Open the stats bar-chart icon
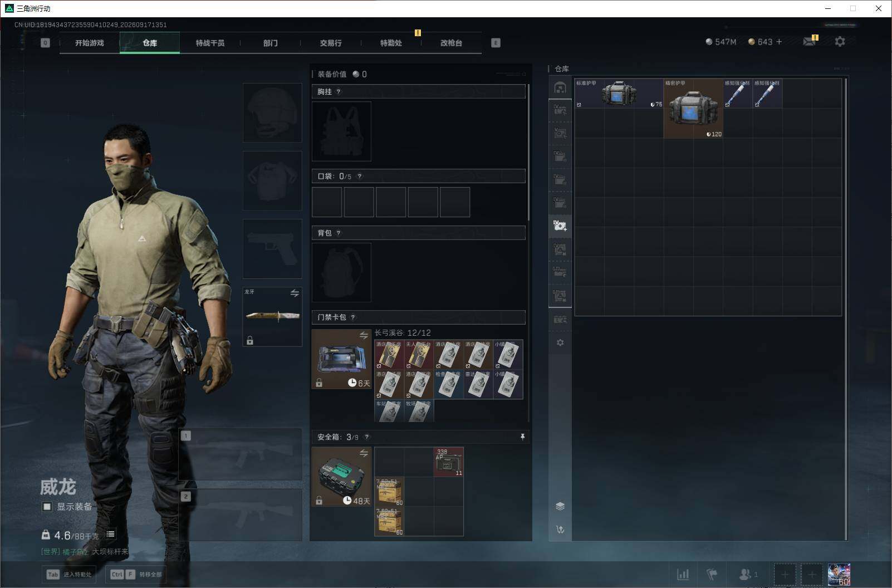Viewport: 892px width, 588px height. pos(683,574)
